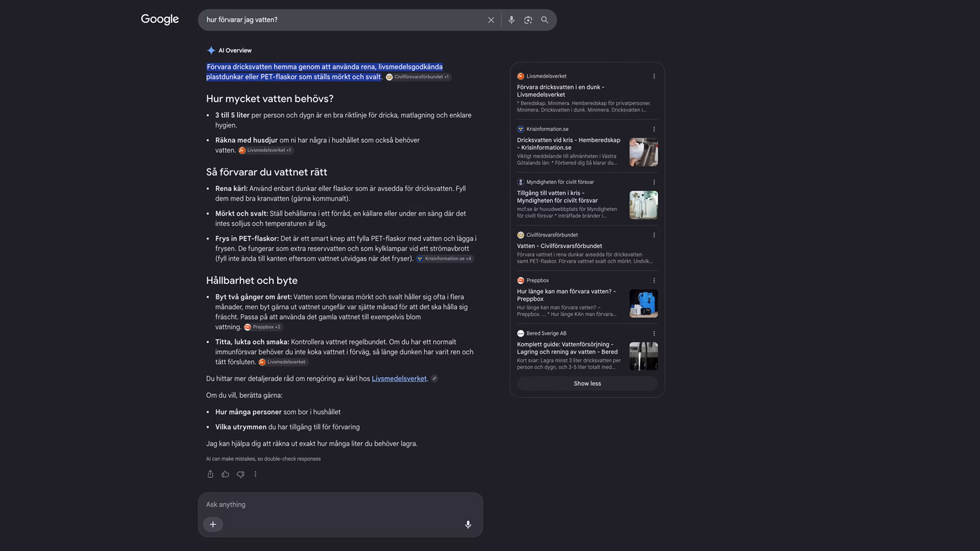Open more options for Preppbox source card
The width and height of the screenshot is (980, 551).
click(654, 281)
